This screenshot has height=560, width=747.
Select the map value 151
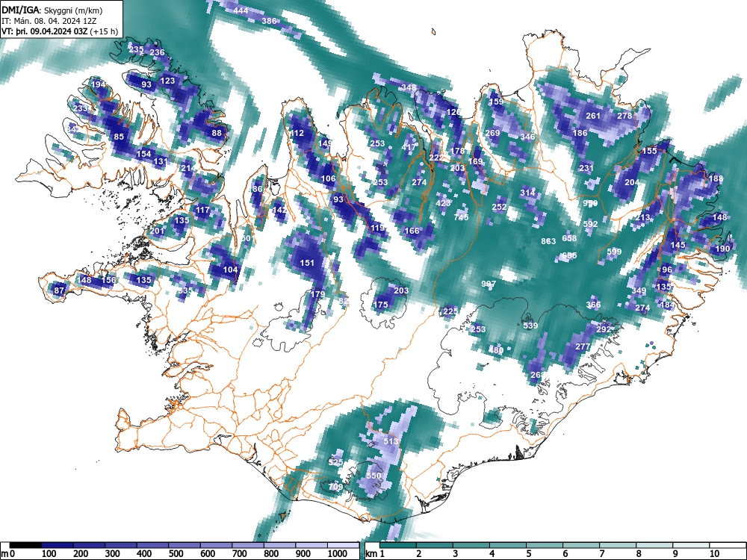[x=307, y=262]
